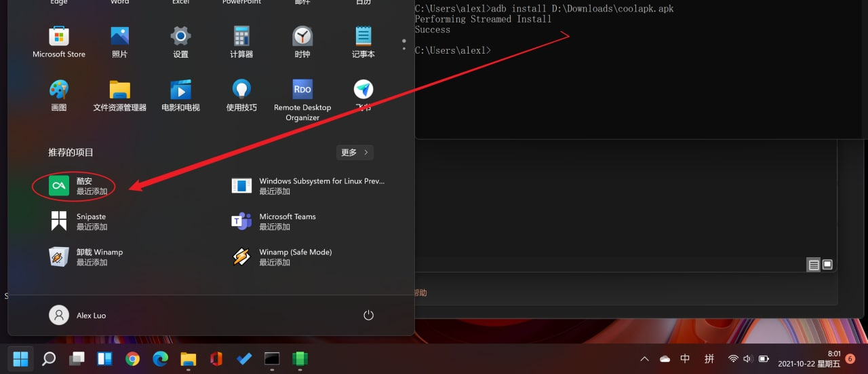Expand 更多 recommended items list
Screen dimensions: 868x374
tap(355, 152)
